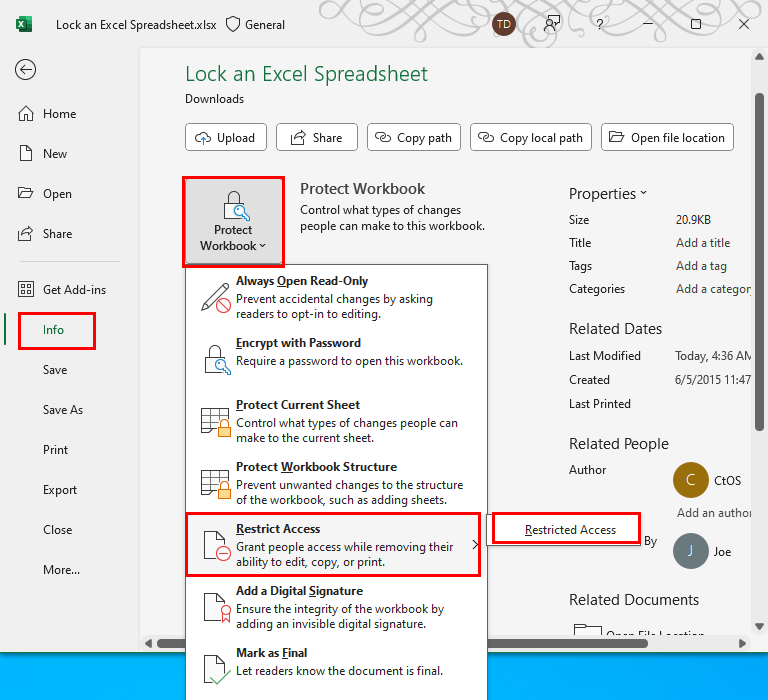The image size is (768, 700).
Task: Click the Digital Signature ribbon icon
Action: point(216,607)
